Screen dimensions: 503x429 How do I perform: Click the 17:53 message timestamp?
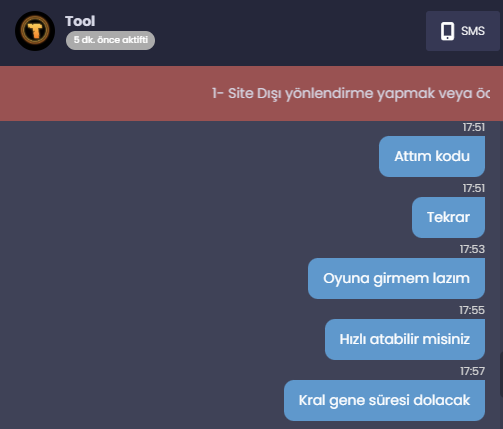472,249
